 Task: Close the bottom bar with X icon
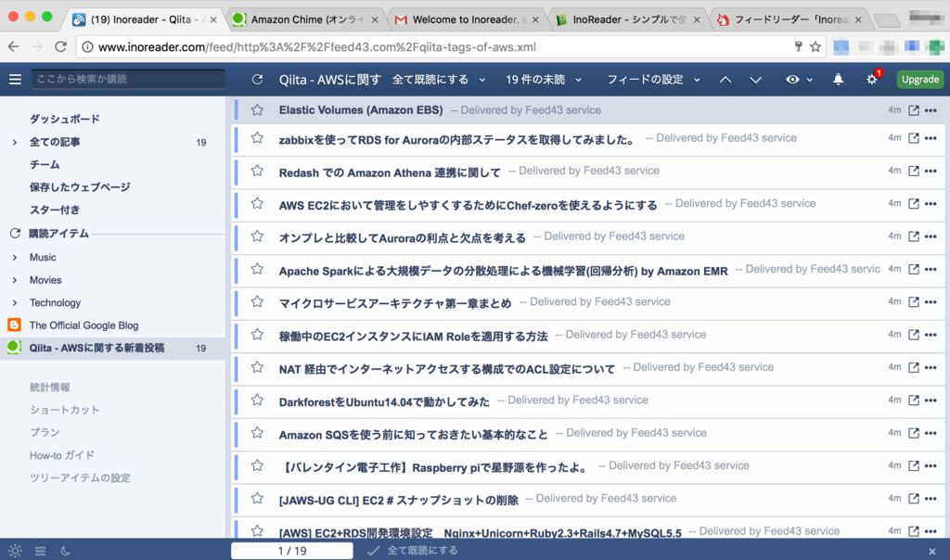click(x=932, y=552)
